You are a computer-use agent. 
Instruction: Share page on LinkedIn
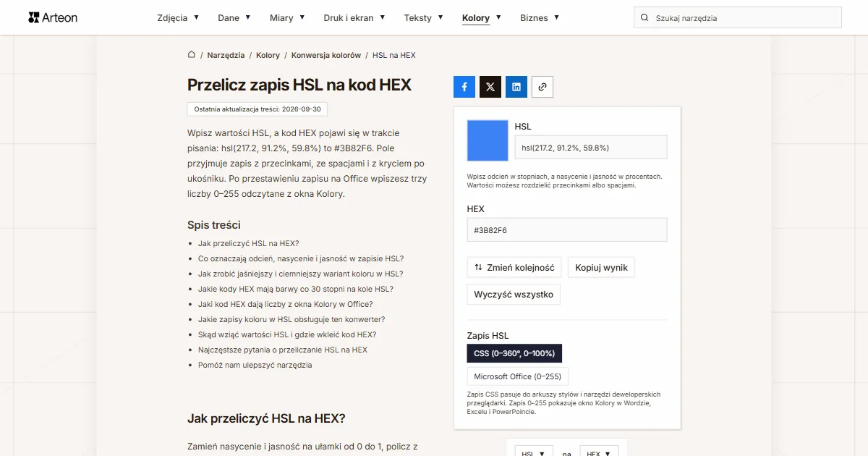[516, 87]
